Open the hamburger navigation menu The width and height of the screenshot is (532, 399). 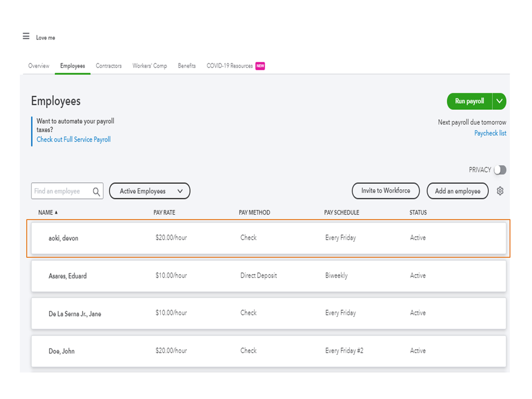pos(26,37)
